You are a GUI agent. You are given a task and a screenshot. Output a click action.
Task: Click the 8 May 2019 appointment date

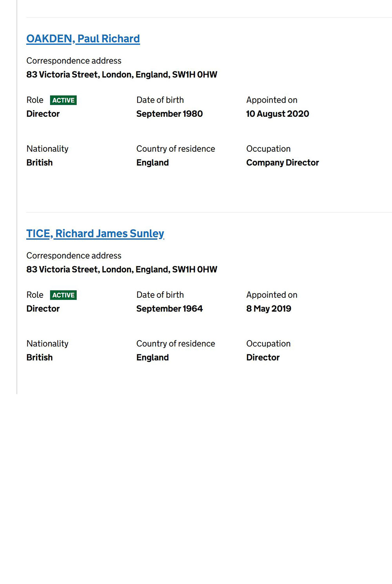click(x=269, y=308)
